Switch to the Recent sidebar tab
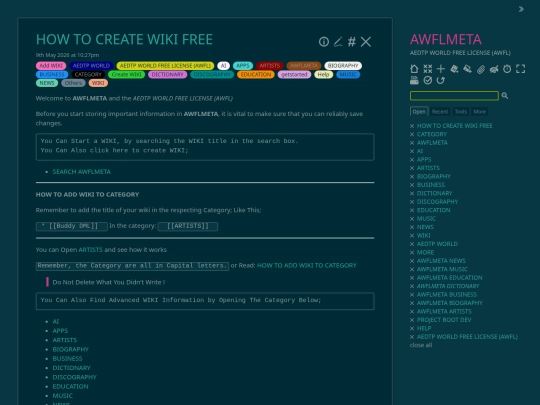This screenshot has height=405, width=540. click(x=440, y=112)
